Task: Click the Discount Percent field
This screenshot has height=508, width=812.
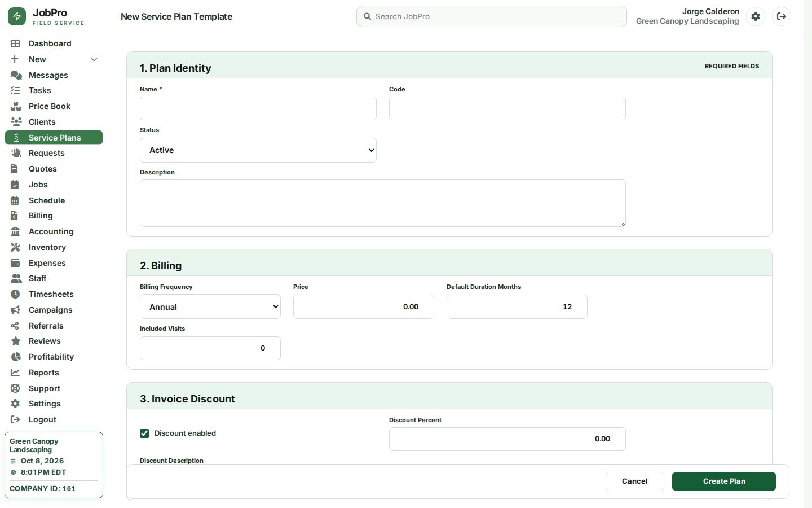Action: pos(507,439)
